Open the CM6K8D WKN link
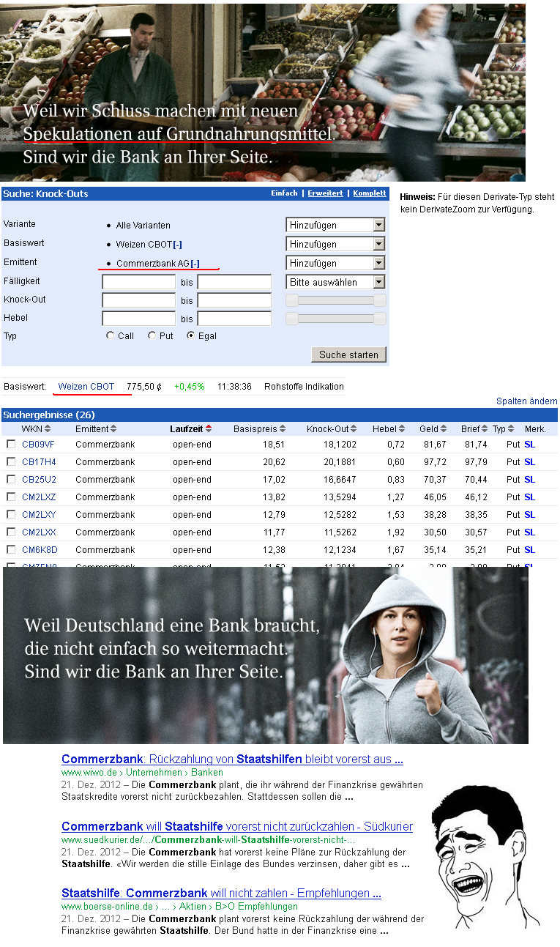The height and width of the screenshot is (947, 560). (x=39, y=550)
